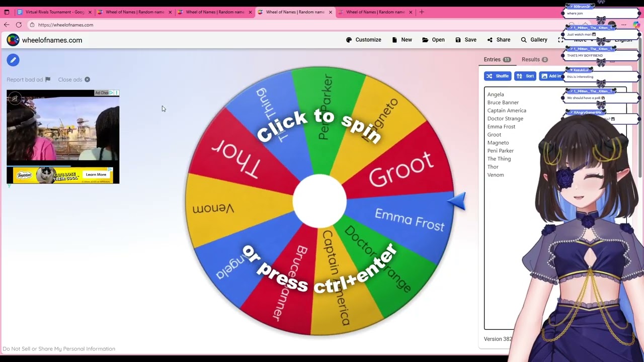Click Magneto in the entries list

[x=498, y=143]
